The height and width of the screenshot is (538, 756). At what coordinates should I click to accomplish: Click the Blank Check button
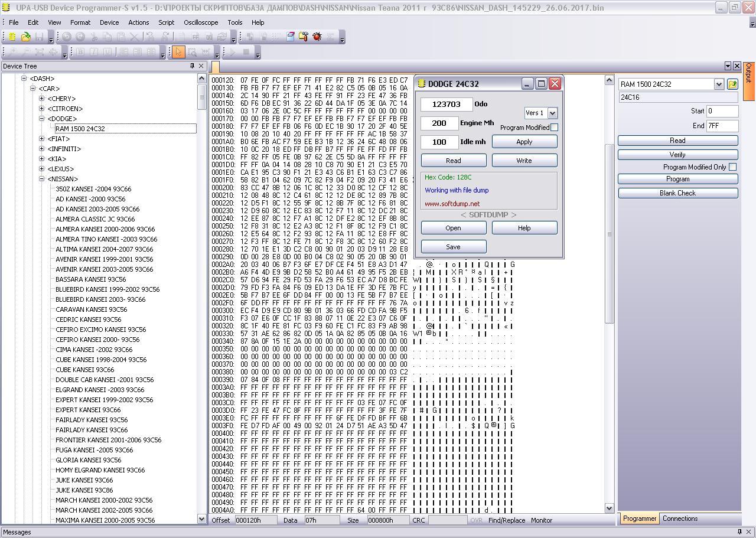(678, 193)
